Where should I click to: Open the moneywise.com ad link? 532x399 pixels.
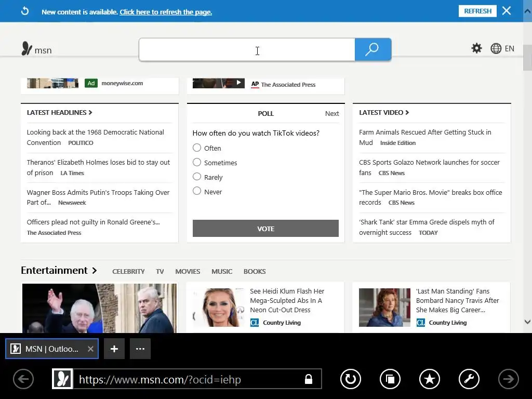[x=122, y=83]
